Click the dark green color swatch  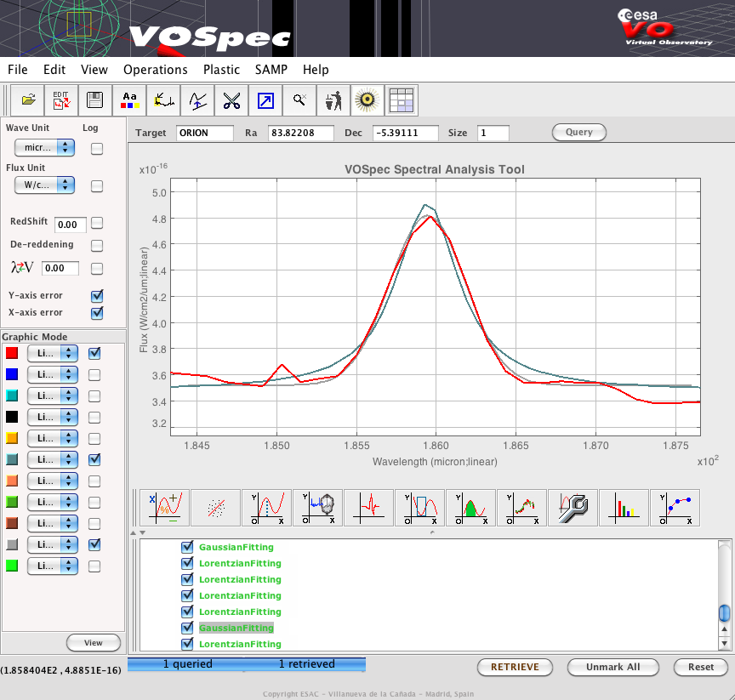pyautogui.click(x=12, y=502)
